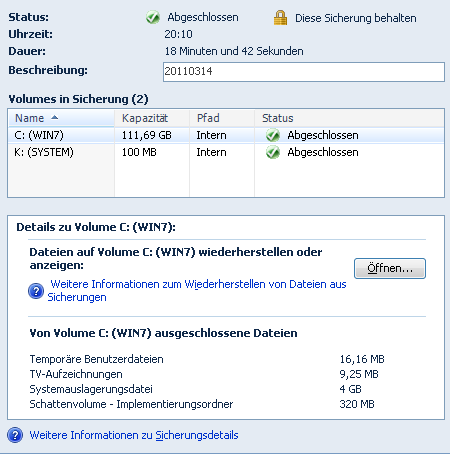Click the Abgeschlossen text next to the Status label
Screen dimensions: 450x454
(203, 17)
